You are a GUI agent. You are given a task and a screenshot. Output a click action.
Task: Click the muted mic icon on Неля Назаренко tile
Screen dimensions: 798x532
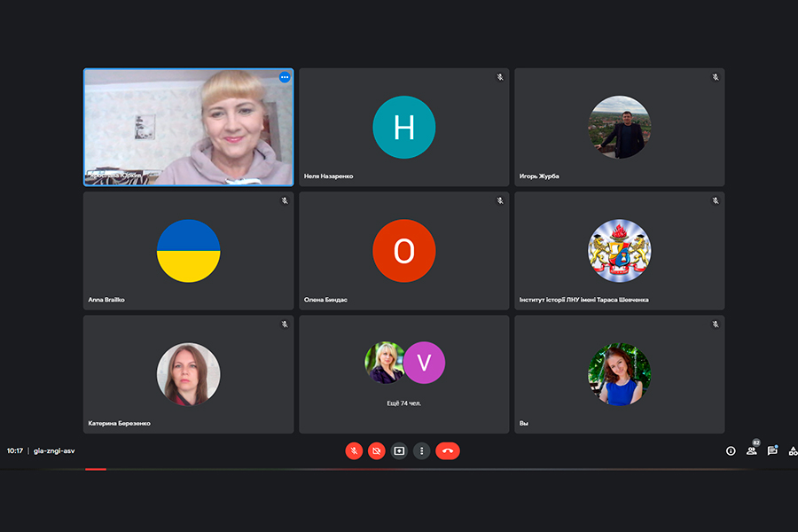coord(500,77)
